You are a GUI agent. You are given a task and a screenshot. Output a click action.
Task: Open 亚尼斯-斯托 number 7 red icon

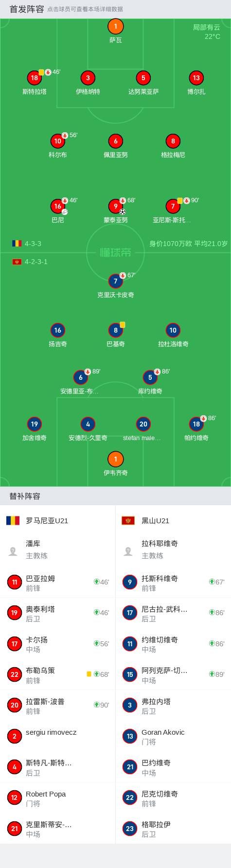(173, 206)
